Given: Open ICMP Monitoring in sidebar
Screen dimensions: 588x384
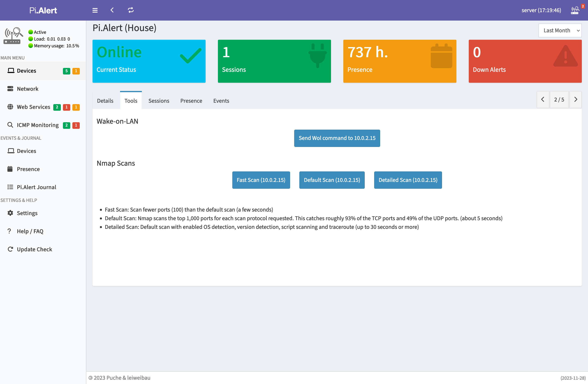Looking at the screenshot, I should tap(38, 125).
